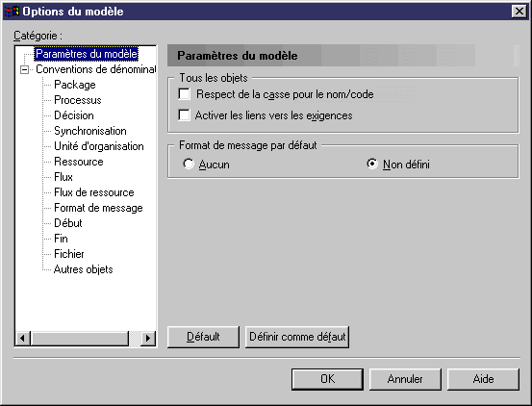Screen dimensions: 532x406
Task: Enable Respect de la casse checkbox
Action: pyautogui.click(x=185, y=94)
